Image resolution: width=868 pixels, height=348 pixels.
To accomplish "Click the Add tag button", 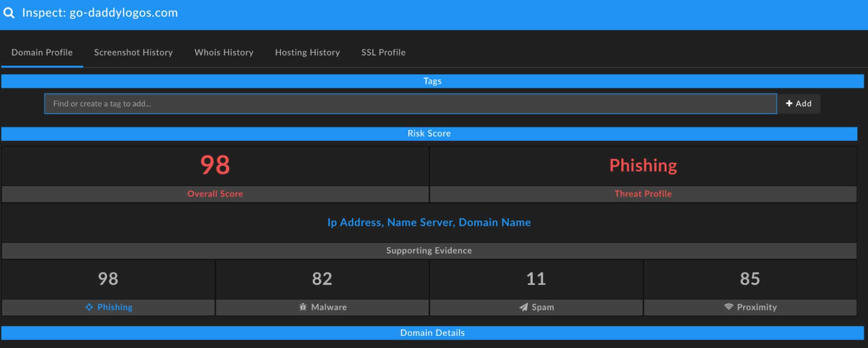I will (799, 104).
